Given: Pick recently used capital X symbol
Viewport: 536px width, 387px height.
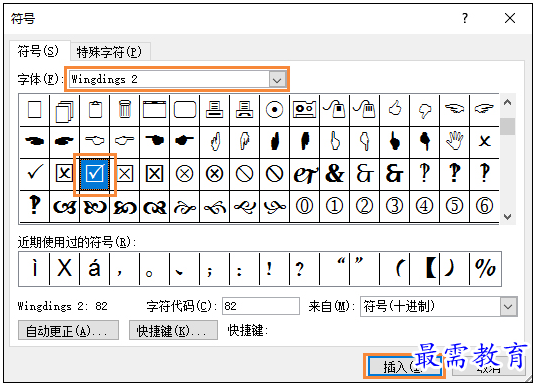Looking at the screenshot, I should pos(65,269).
